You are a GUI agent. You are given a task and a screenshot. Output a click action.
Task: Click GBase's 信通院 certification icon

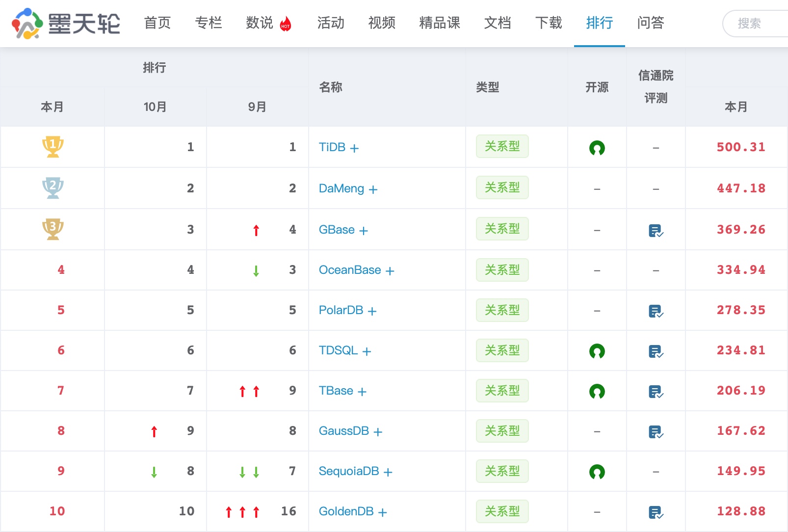click(x=656, y=230)
